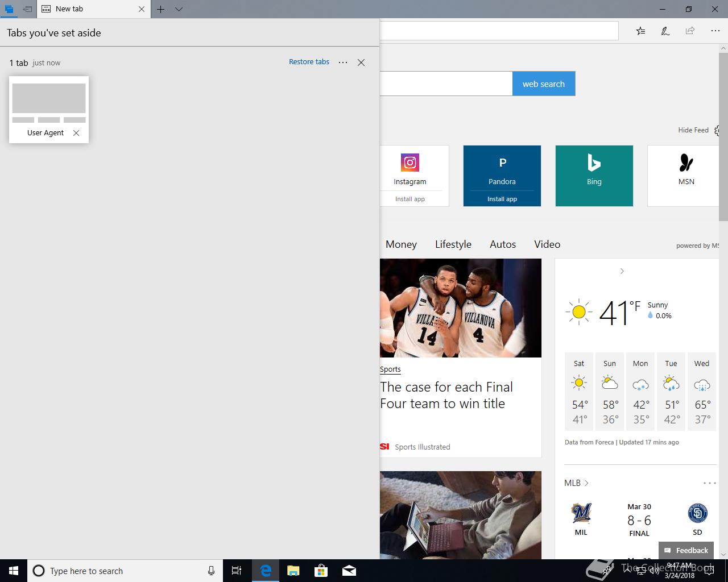The width and height of the screenshot is (728, 582).
Task: Click the 41°F current temperature
Action: coord(619,313)
